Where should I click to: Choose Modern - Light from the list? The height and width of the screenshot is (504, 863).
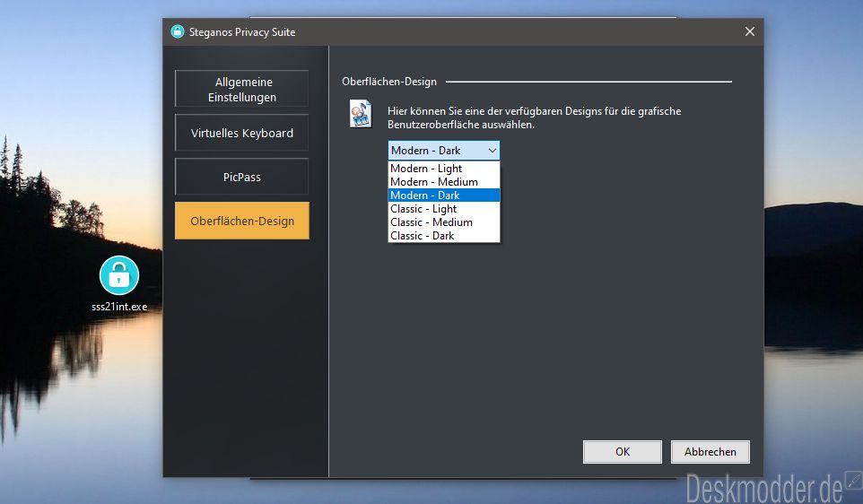point(443,169)
